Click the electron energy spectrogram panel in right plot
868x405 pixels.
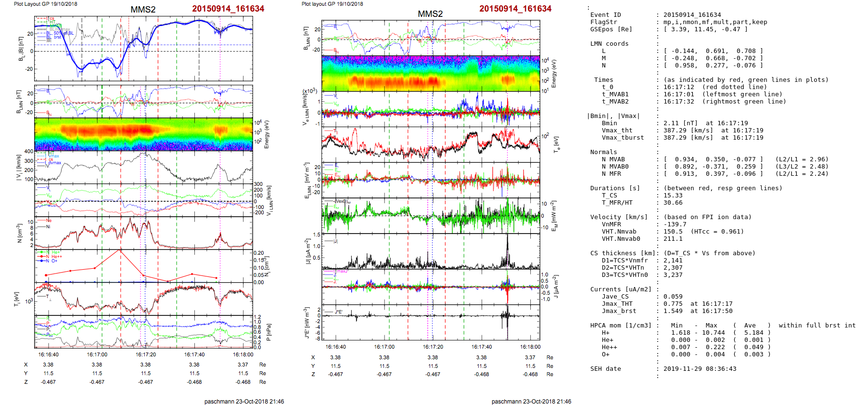click(431, 73)
